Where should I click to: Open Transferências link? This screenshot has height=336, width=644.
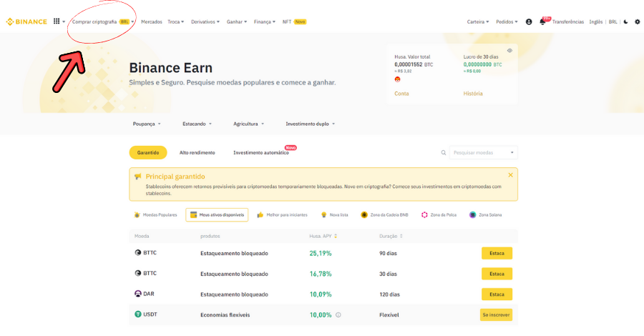568,21
